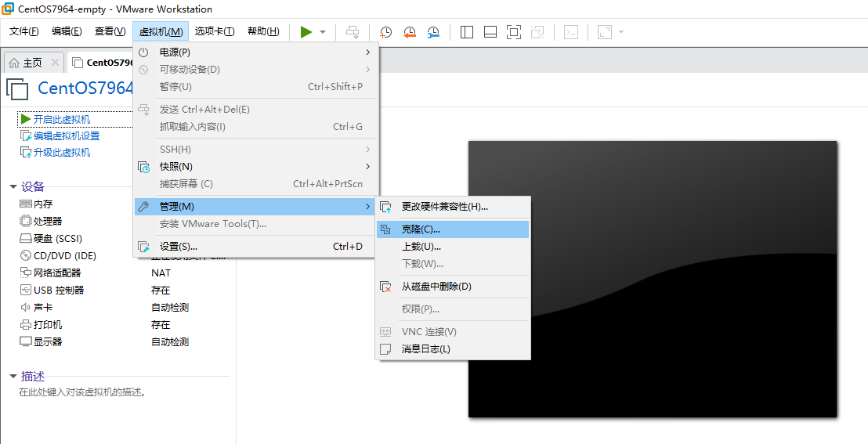Toggle the thumbnail bar view icon

point(490,32)
